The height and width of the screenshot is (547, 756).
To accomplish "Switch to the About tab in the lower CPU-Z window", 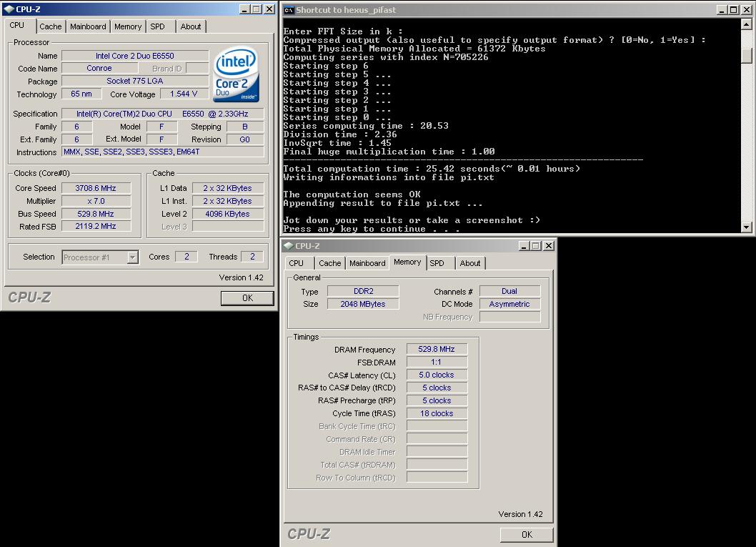I will (x=470, y=263).
